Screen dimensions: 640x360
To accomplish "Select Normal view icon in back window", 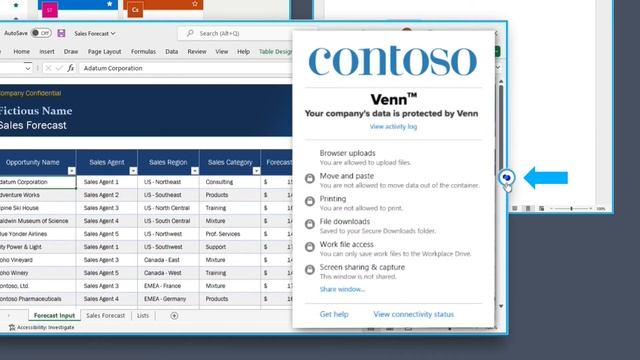I will coord(515,208).
